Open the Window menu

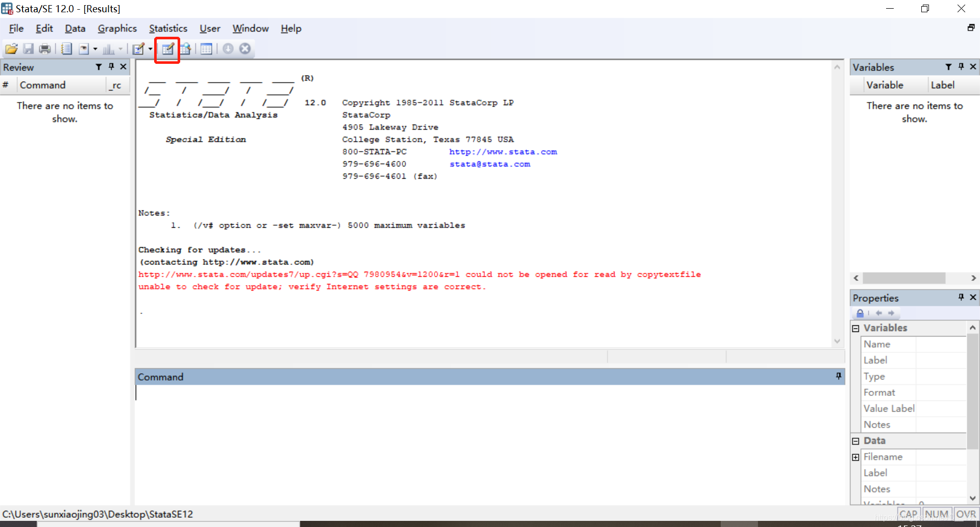[x=251, y=29]
